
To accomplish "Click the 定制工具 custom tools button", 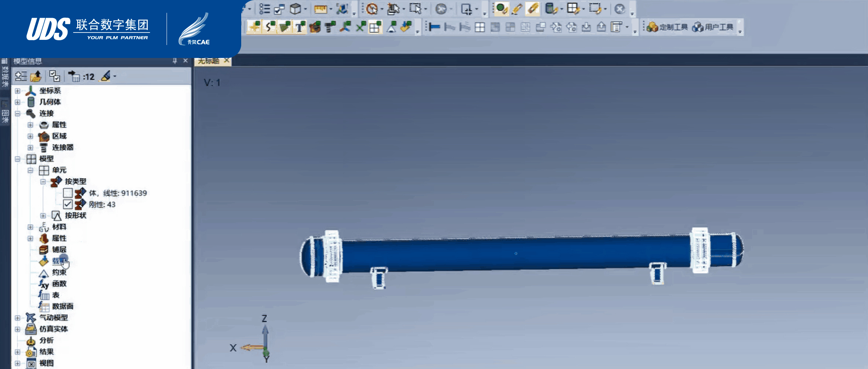I will click(667, 27).
